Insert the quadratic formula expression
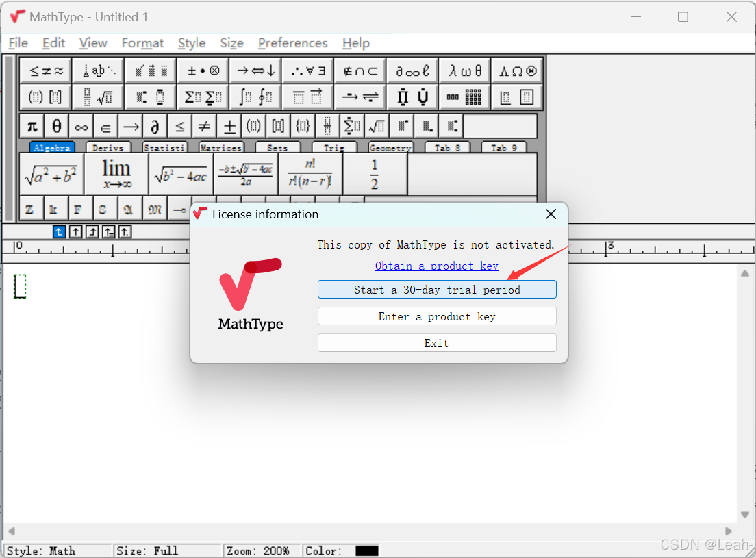The image size is (756, 558). pos(246,175)
